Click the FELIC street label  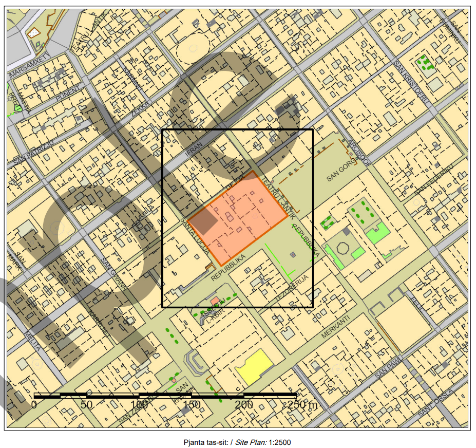[417, 304]
